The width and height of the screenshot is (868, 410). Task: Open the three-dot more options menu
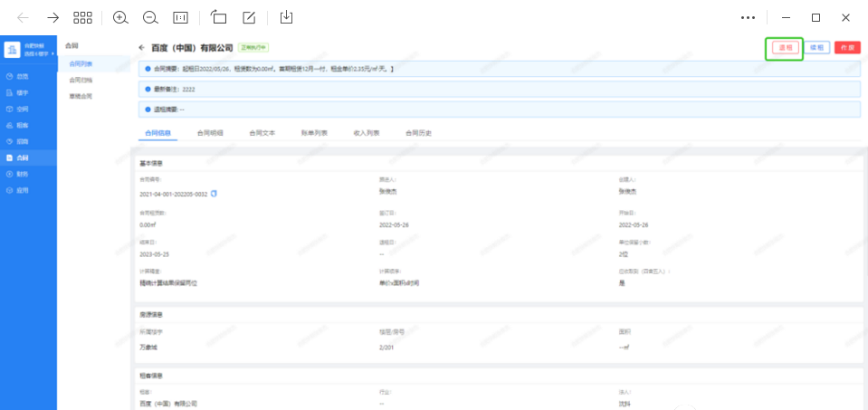(x=748, y=17)
